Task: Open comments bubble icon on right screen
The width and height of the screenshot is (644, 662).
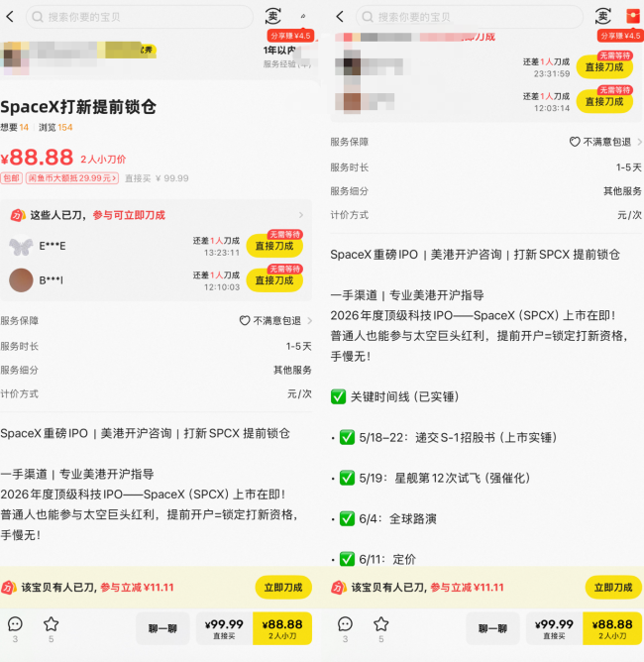Action: (x=345, y=624)
